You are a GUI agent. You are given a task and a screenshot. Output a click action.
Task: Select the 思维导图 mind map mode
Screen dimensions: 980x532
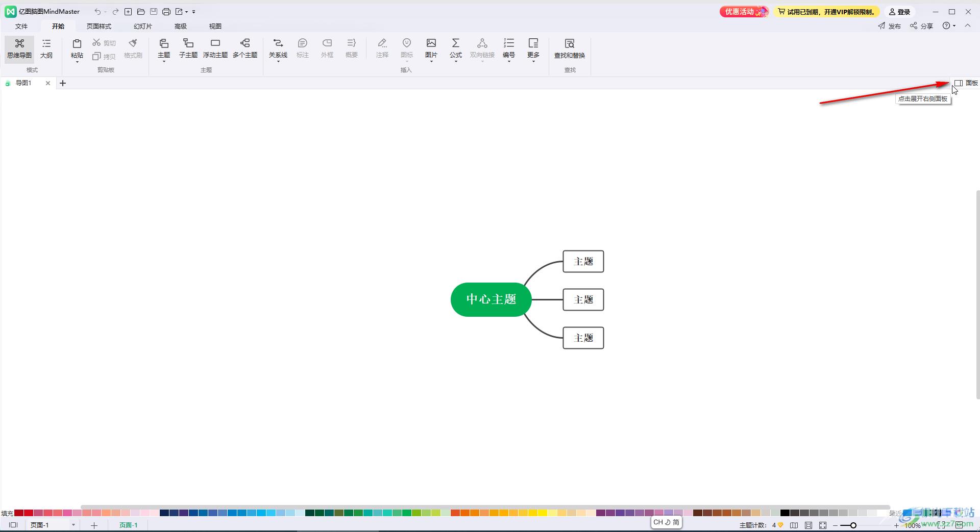pos(19,49)
